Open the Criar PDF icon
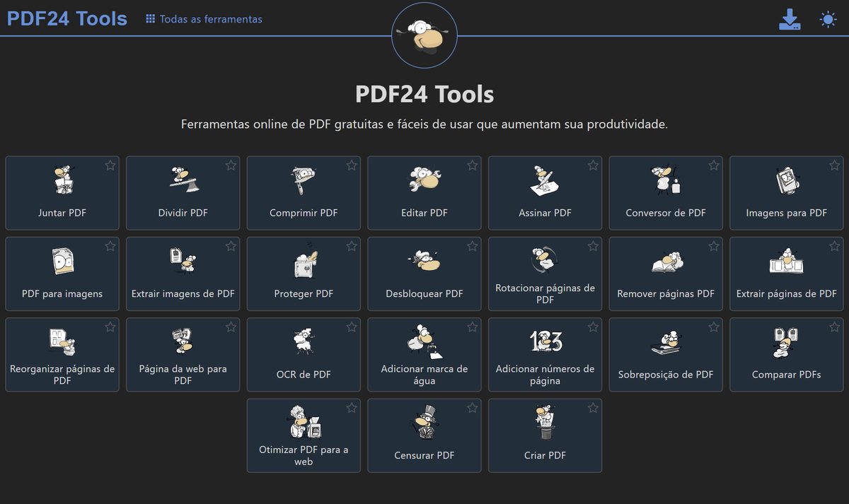The image size is (849, 504). [x=545, y=423]
